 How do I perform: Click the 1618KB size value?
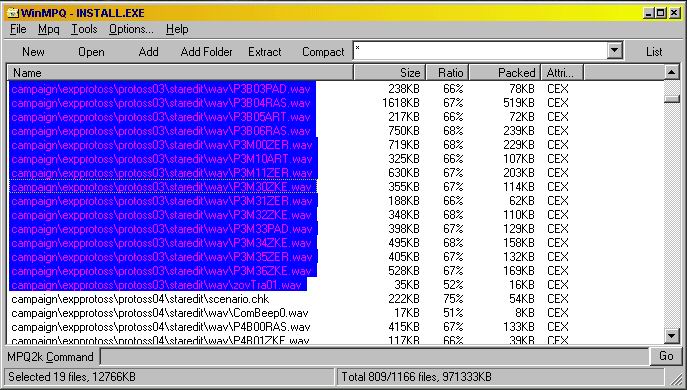[x=401, y=103]
